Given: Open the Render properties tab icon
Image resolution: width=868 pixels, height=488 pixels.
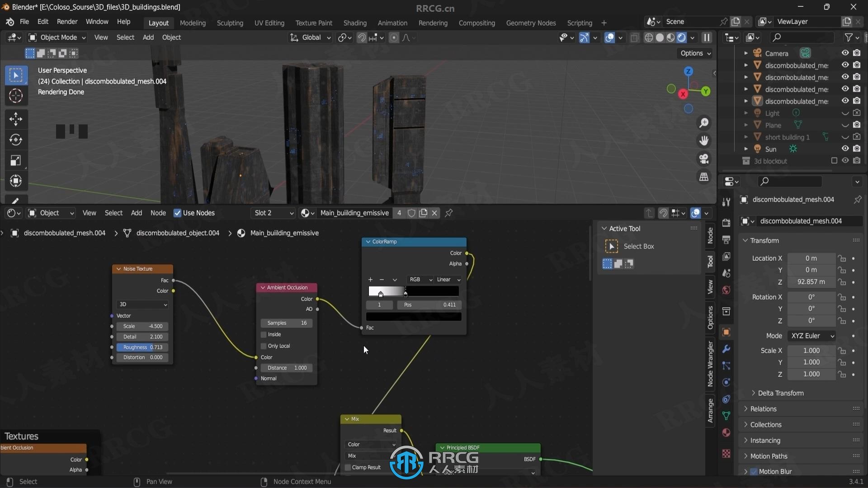Looking at the screenshot, I should pyautogui.click(x=726, y=223).
